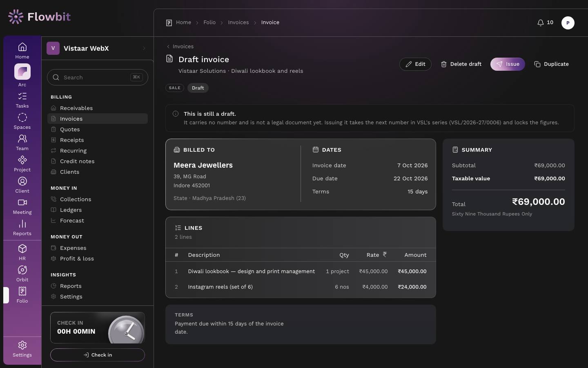Viewport: 588px width, 368px height.
Task: Click the Invoices breadcrumb link
Action: pos(238,22)
